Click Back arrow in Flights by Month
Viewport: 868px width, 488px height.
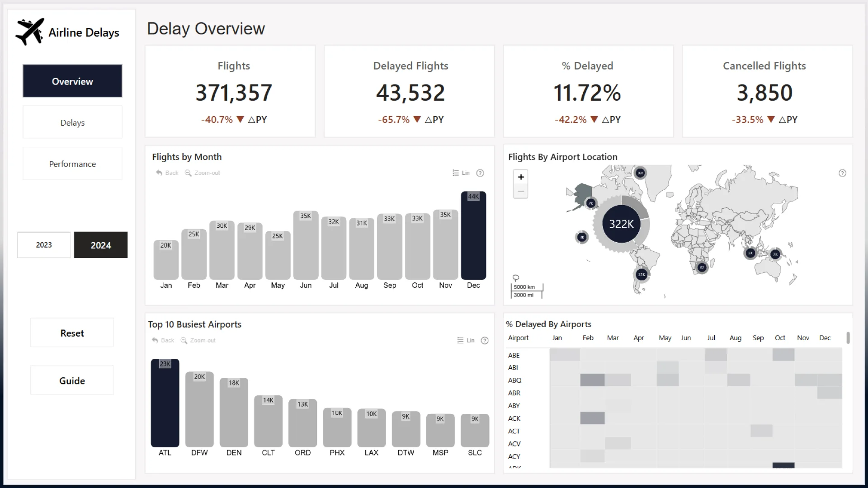(x=167, y=173)
